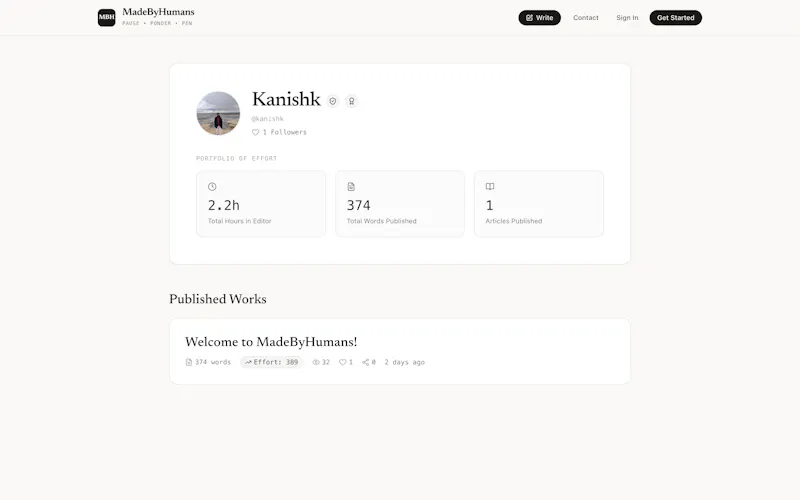Screen dimensions: 800x500
Task: Click the 2 days ago timestamp
Action: [x=405, y=362]
